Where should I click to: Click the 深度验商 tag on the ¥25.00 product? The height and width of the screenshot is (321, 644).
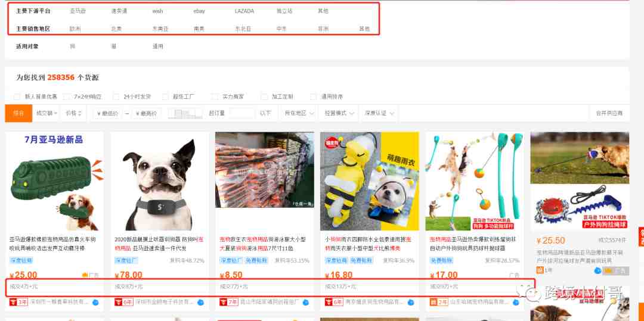click(x=21, y=260)
